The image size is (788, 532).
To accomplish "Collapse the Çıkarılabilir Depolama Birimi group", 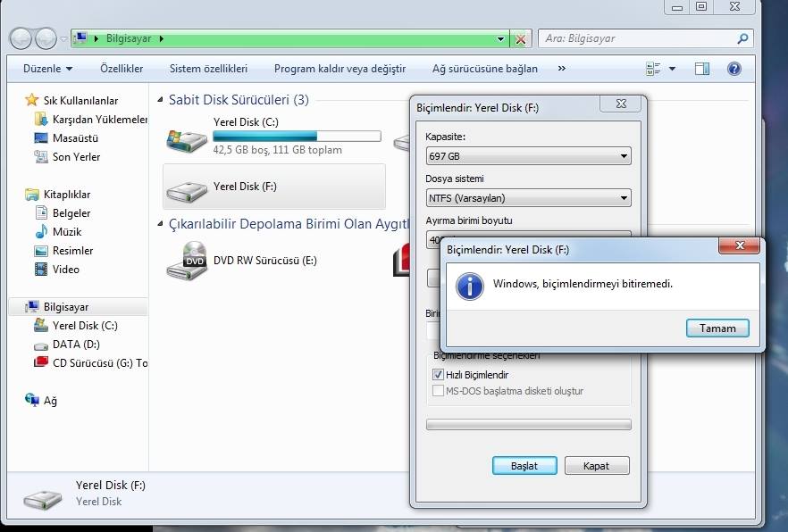I will coord(160,224).
